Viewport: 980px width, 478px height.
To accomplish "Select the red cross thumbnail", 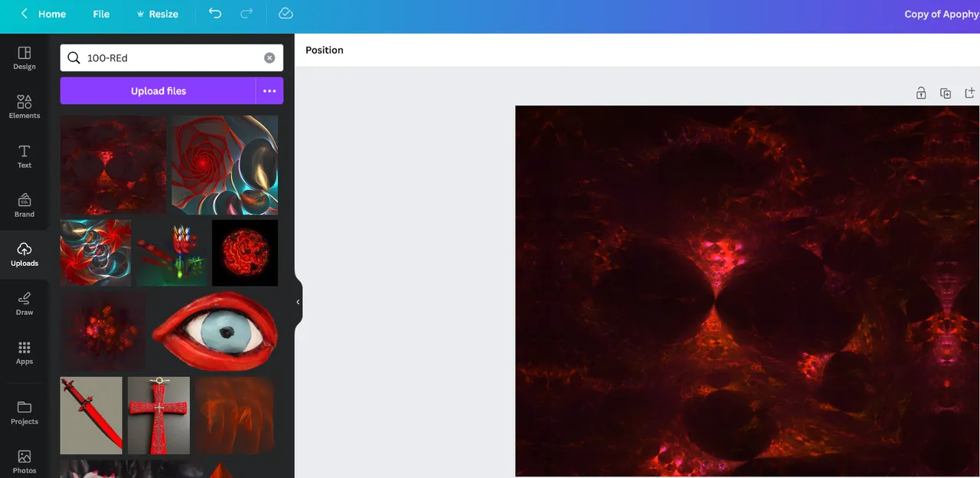I will (158, 415).
